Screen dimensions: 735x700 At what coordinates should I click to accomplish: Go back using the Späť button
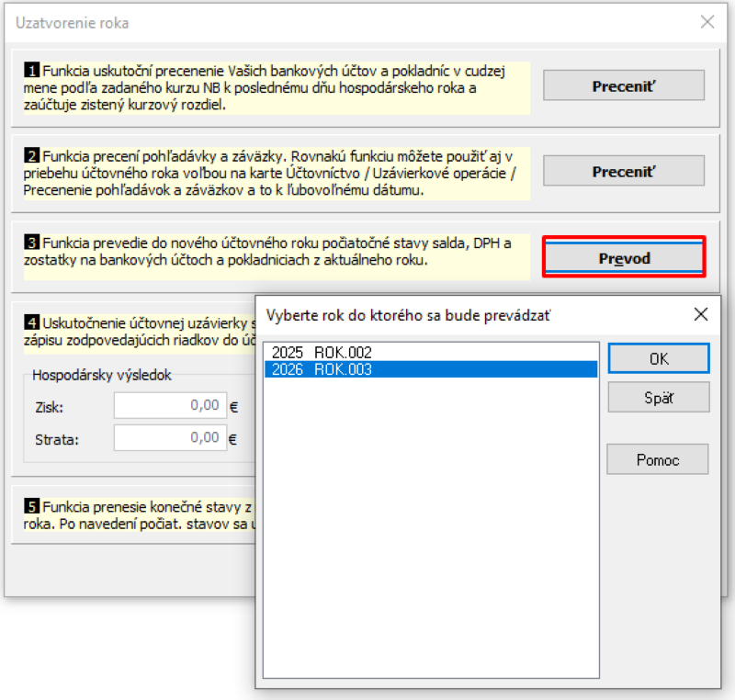pos(658,397)
